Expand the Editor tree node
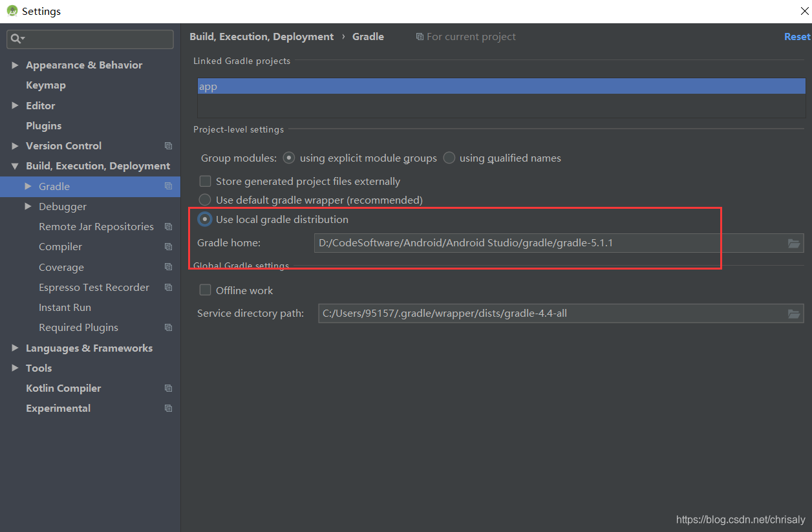The image size is (812, 532). coord(15,105)
